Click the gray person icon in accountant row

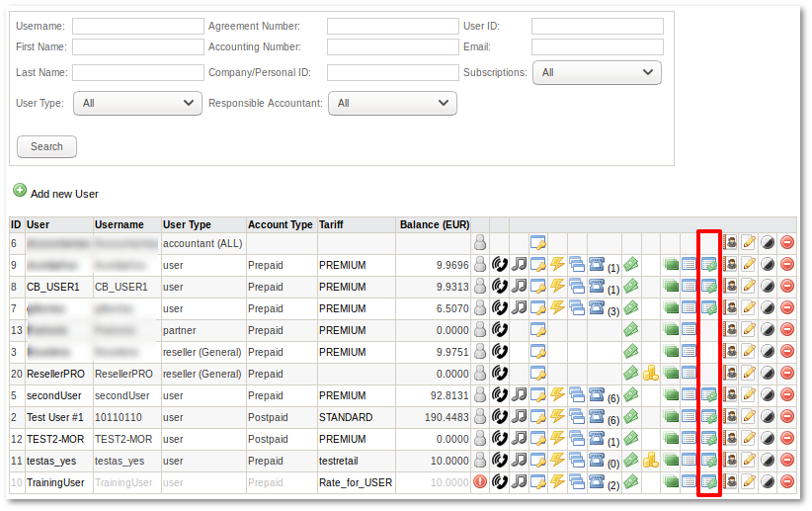click(480, 243)
